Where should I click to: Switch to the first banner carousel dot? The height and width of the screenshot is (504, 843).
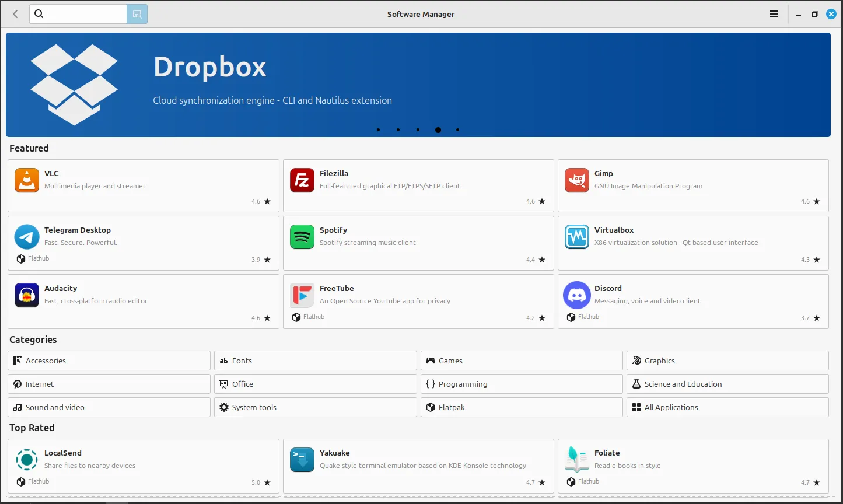click(378, 130)
